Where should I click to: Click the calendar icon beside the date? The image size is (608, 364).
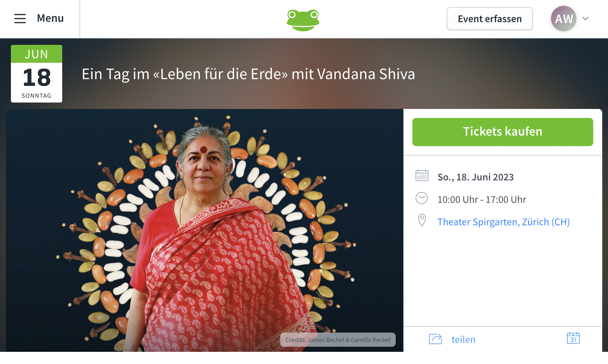(422, 176)
